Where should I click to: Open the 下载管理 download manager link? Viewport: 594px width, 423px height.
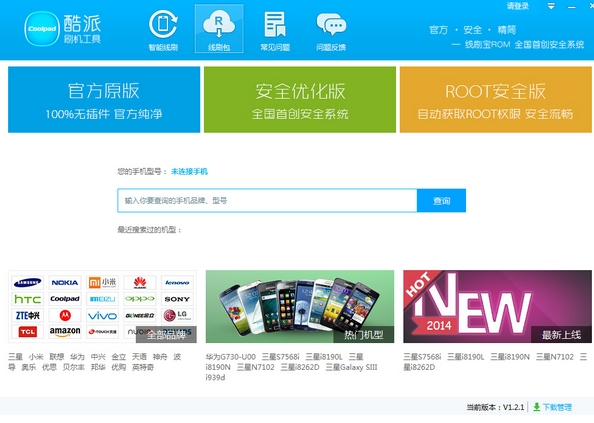[557, 407]
